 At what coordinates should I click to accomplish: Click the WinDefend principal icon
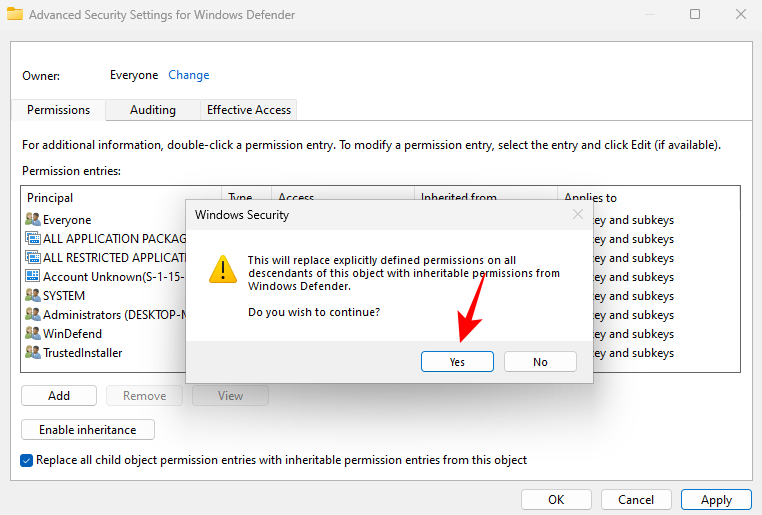[x=32, y=334]
